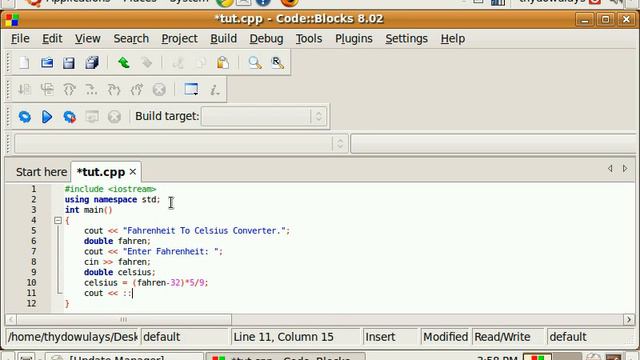Click the right tab scroll arrow
The height and width of the screenshot is (360, 640).
(x=625, y=168)
